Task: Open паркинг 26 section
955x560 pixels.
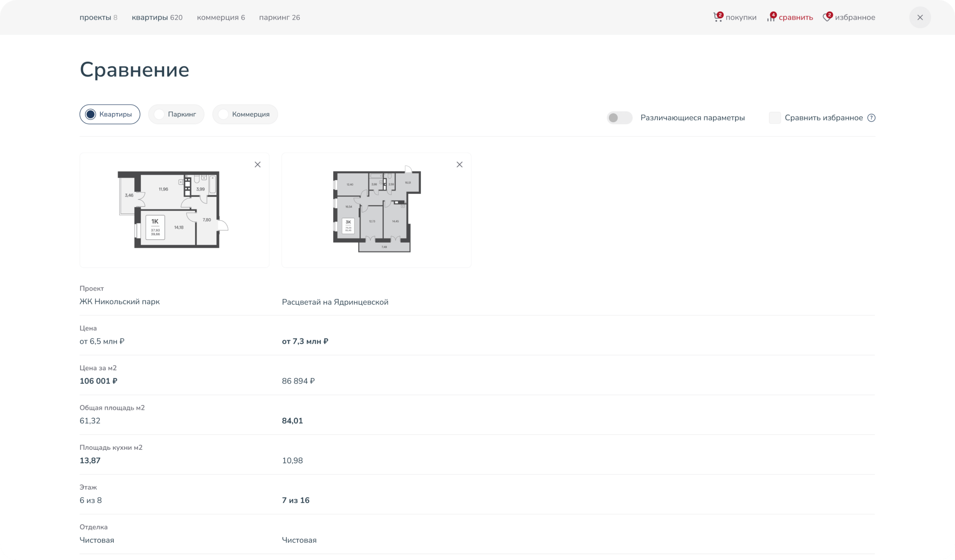Action: pos(279,17)
